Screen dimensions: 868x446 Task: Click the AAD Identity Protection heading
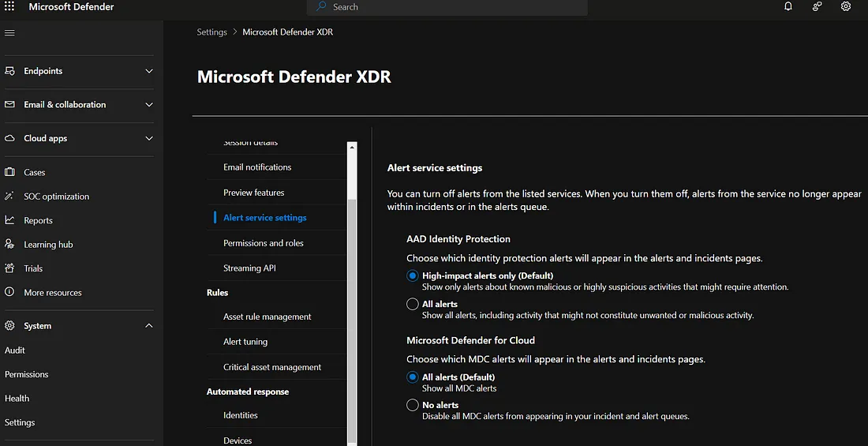[458, 239]
